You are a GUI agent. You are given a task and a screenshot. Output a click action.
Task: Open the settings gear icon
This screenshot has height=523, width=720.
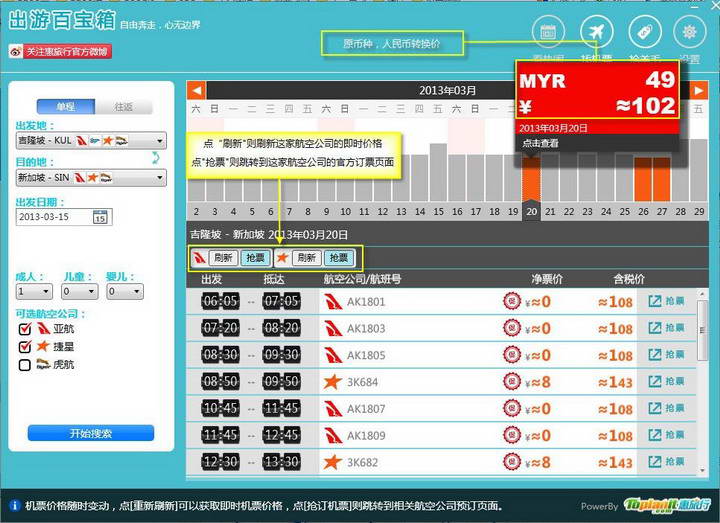point(689,32)
